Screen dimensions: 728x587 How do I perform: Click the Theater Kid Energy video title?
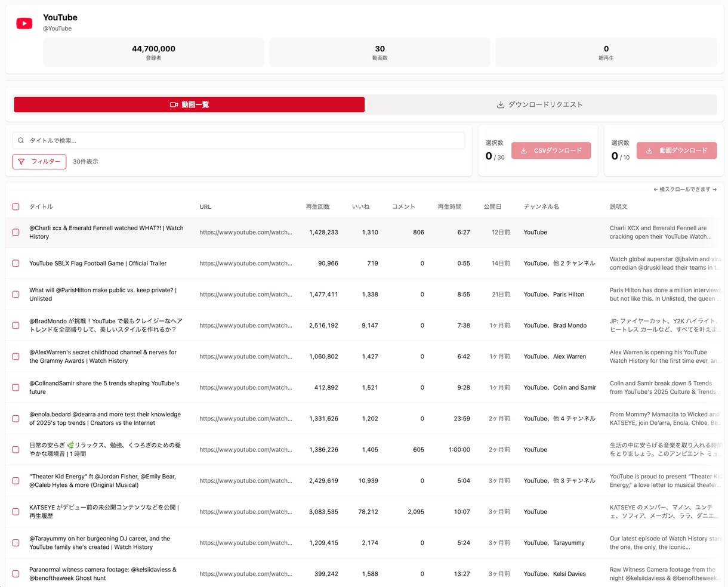(x=103, y=481)
